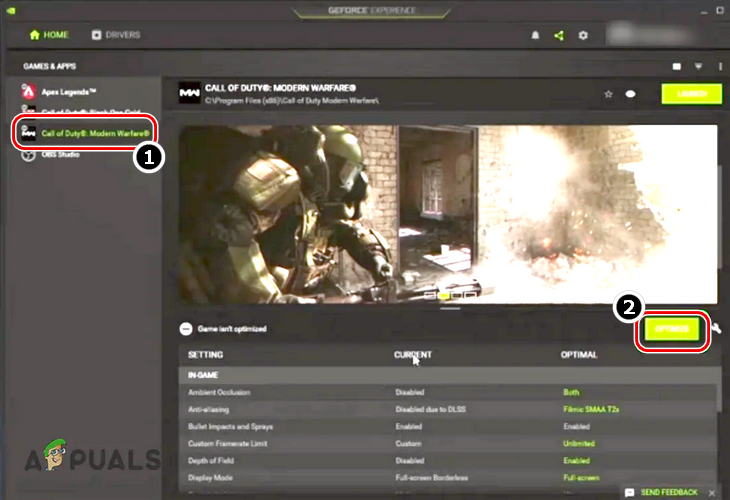Click the MW logo beside game title
The height and width of the screenshot is (500, 730).
(x=189, y=93)
